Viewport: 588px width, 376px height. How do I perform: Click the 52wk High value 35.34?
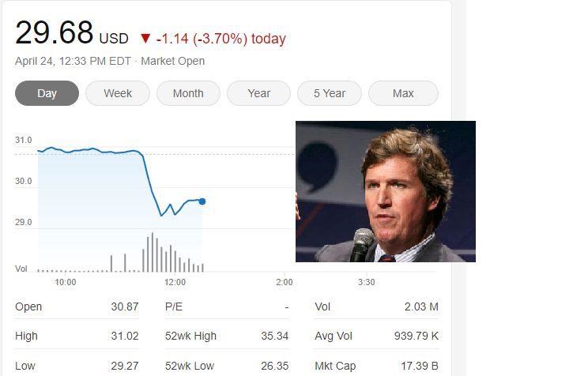(x=274, y=336)
